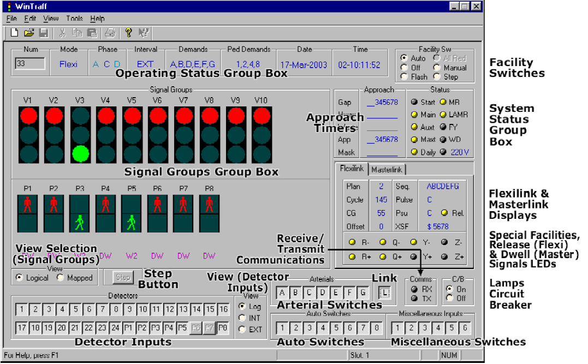
Task: Open the File menu
Action: pyautogui.click(x=11, y=19)
